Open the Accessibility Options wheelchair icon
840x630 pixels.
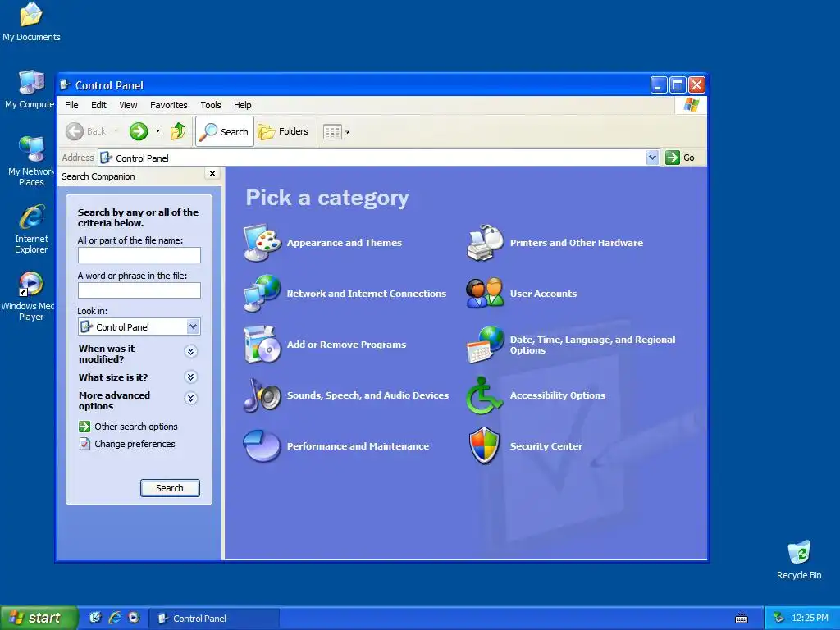(x=485, y=395)
